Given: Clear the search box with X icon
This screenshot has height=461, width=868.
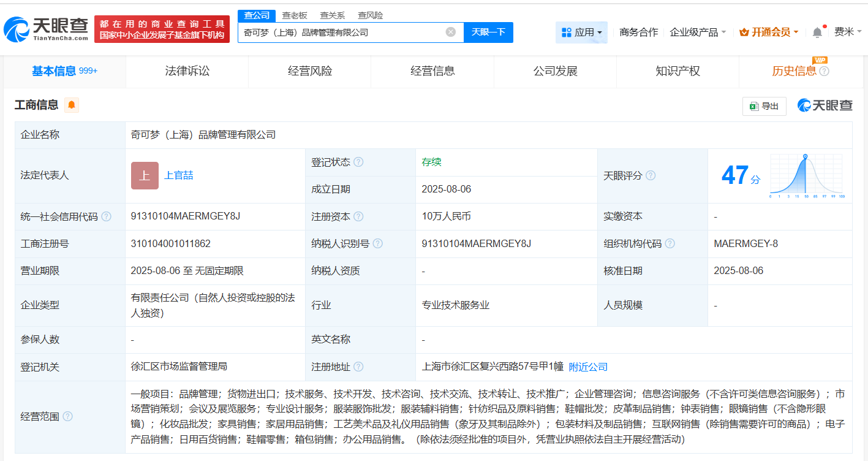Looking at the screenshot, I should [450, 32].
